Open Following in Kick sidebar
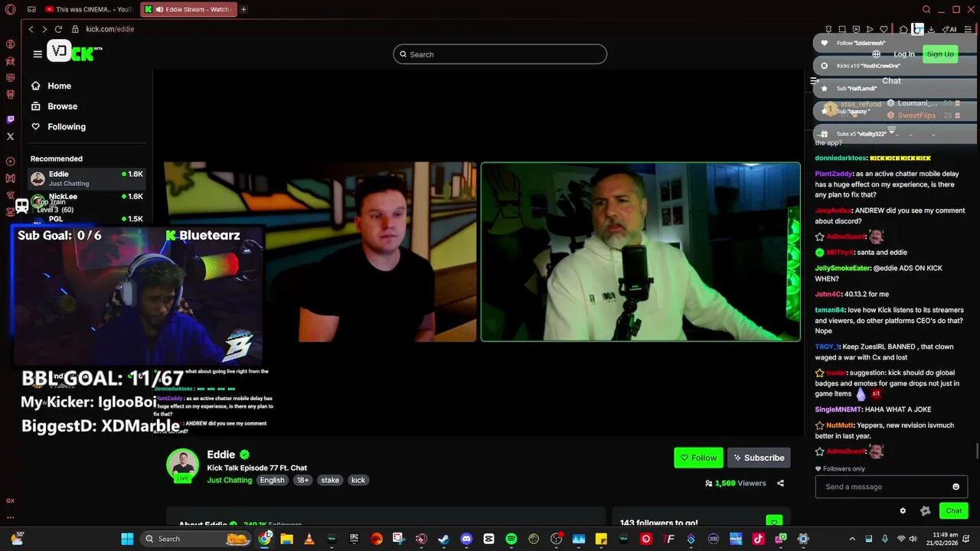This screenshot has height=551, width=980. coord(57,127)
